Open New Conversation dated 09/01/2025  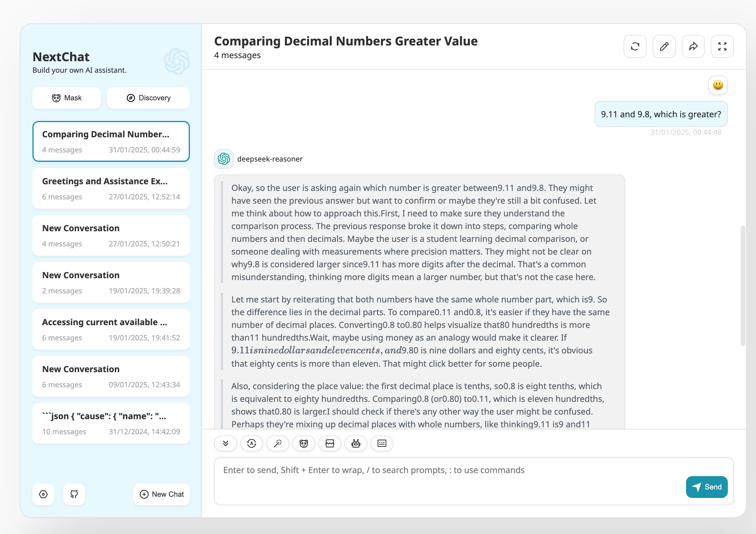[x=111, y=376]
